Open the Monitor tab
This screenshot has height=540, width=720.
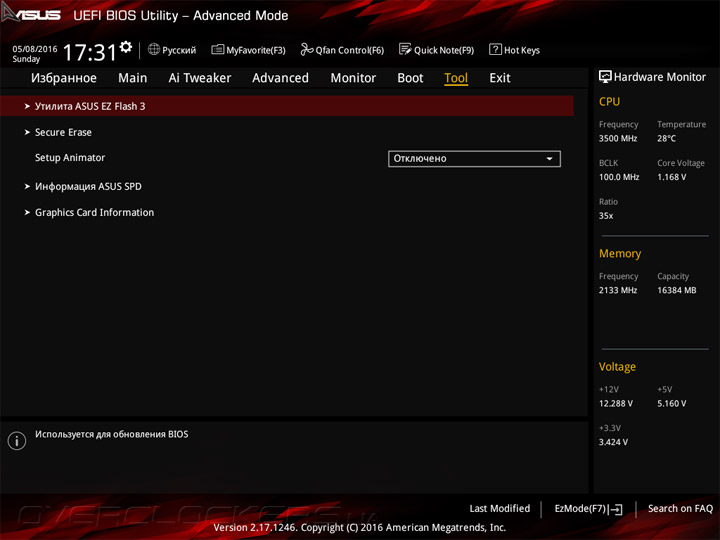[x=353, y=78]
